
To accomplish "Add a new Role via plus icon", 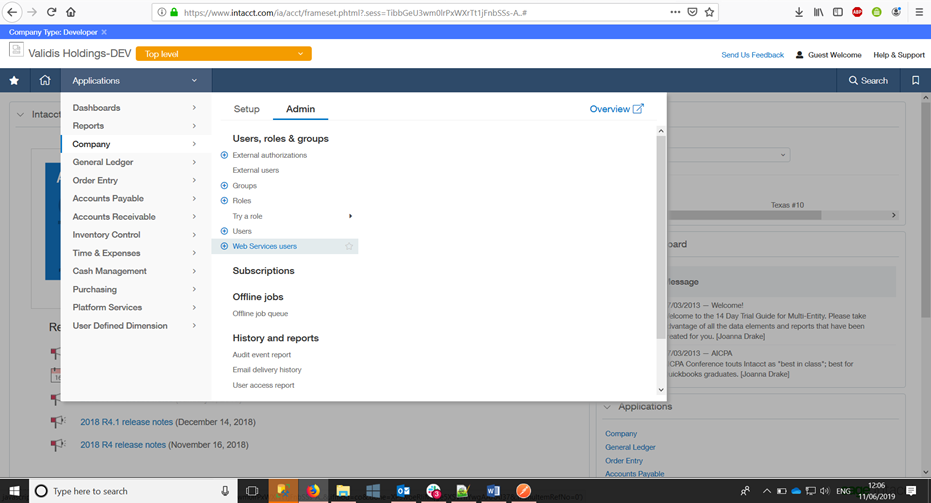I will click(224, 201).
